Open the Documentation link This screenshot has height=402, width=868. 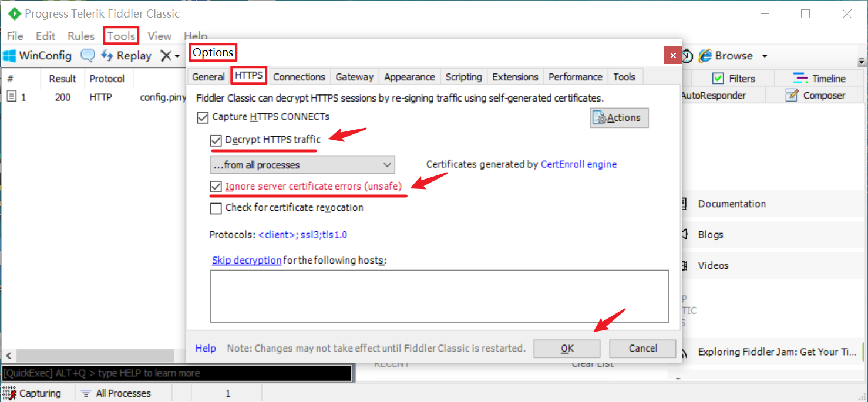click(732, 204)
